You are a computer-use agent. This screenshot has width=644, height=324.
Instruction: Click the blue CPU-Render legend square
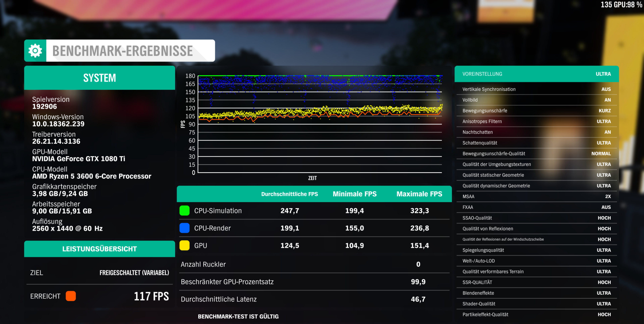coord(185,228)
